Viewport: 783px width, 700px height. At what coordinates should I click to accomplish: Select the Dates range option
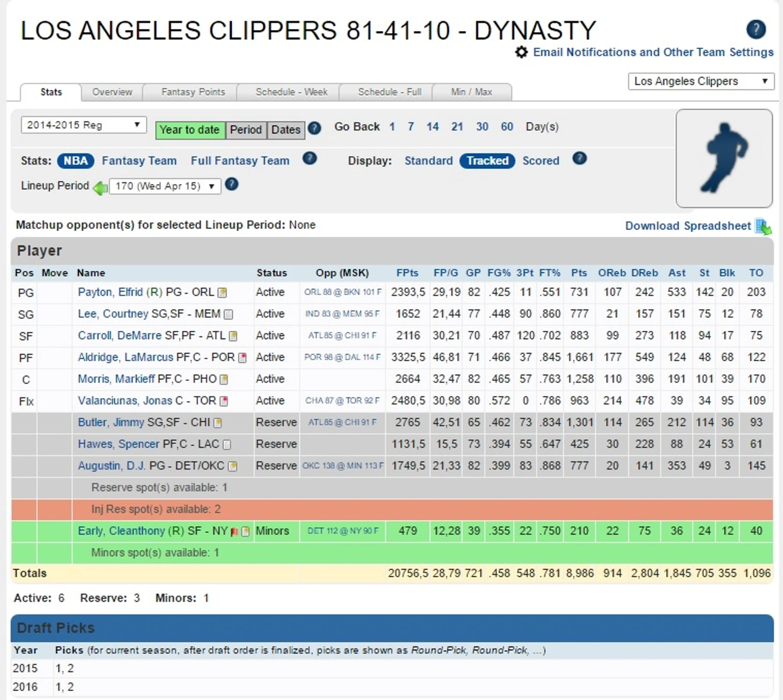coord(286,130)
